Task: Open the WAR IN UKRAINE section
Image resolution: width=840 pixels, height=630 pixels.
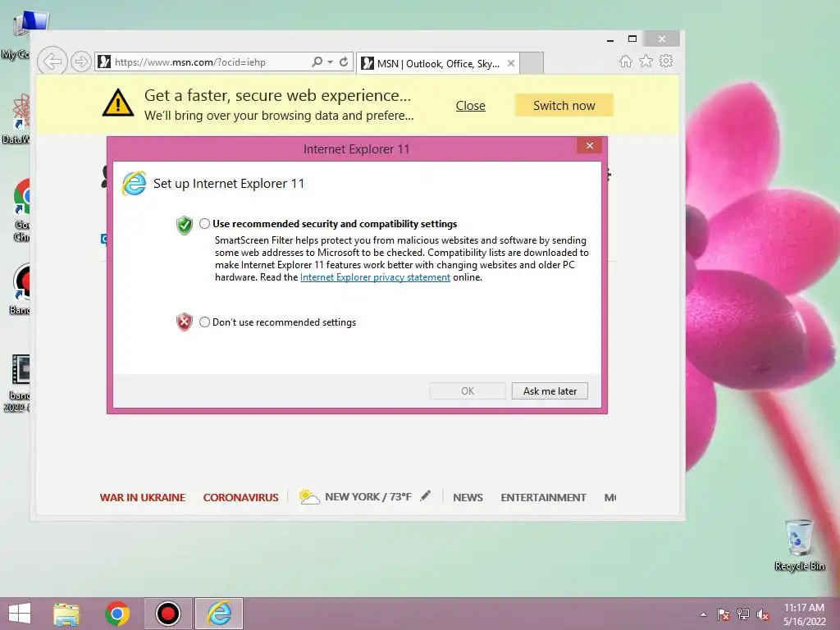Action: click(x=143, y=498)
